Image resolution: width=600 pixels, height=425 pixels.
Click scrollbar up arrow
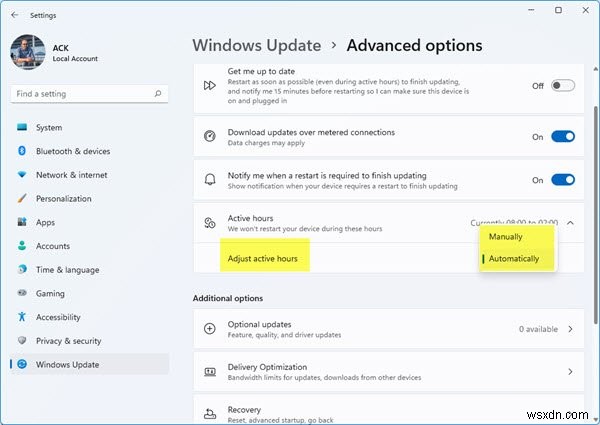[x=596, y=69]
